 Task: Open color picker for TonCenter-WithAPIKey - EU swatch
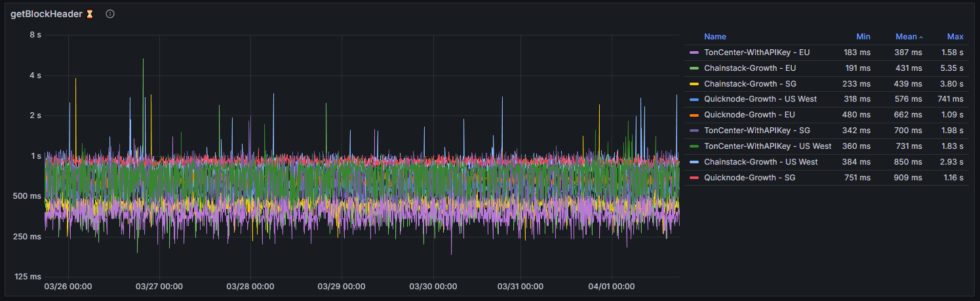coord(694,52)
